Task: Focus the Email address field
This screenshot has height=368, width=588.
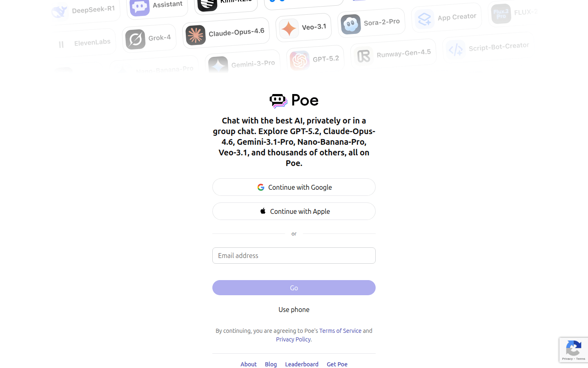Action: 294,256
